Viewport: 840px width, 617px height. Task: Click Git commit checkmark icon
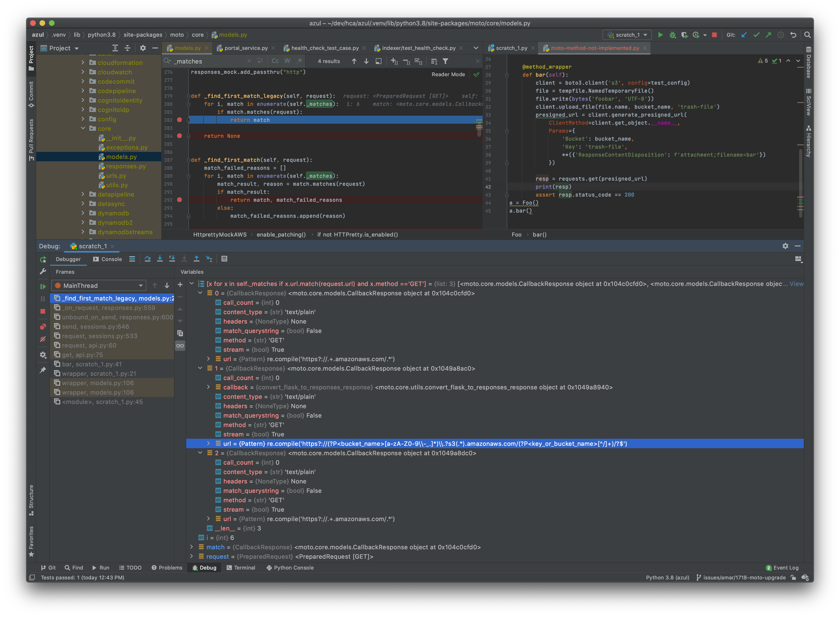pos(756,35)
